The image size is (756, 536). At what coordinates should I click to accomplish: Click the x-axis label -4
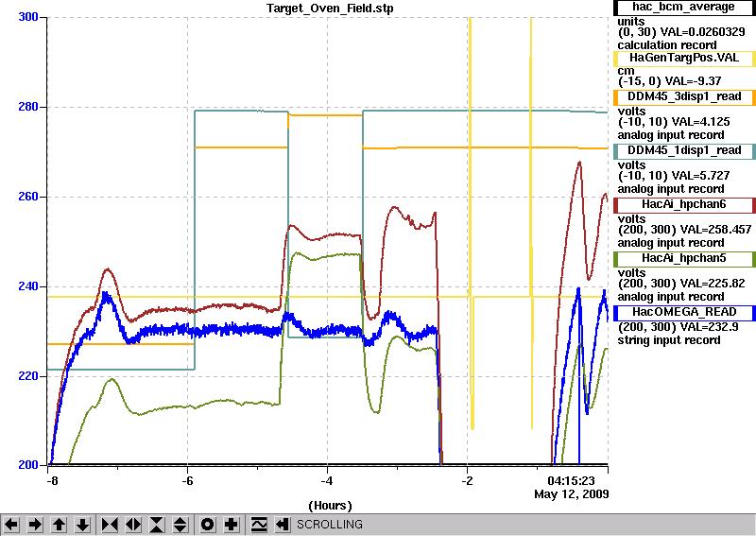point(327,481)
